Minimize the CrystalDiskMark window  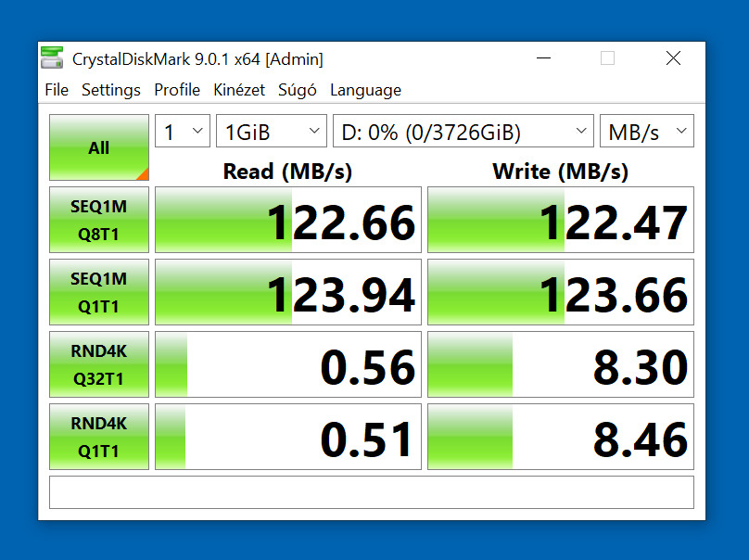(x=543, y=58)
